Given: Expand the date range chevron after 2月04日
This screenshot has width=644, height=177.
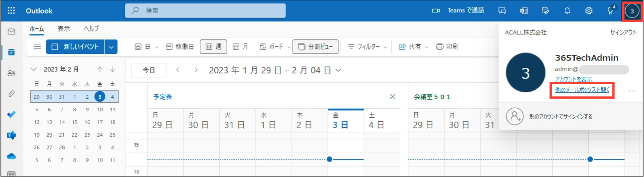Looking at the screenshot, I should (x=338, y=70).
